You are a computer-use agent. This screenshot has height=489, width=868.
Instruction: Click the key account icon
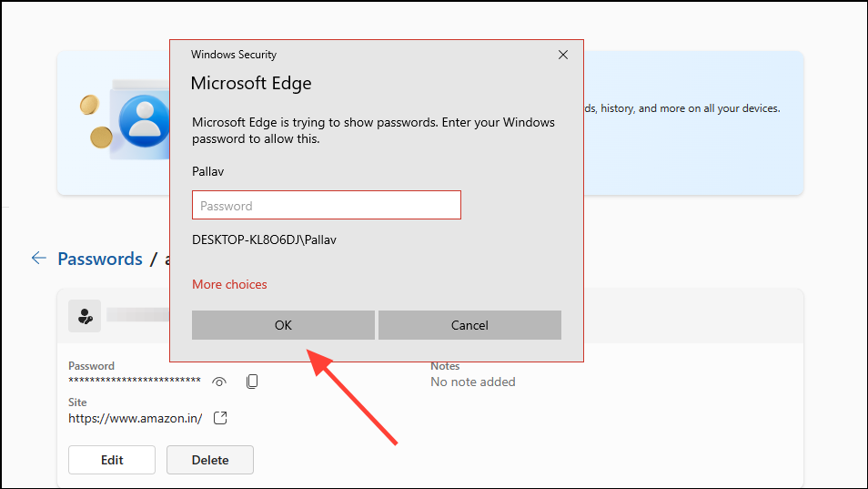pyautogui.click(x=85, y=316)
